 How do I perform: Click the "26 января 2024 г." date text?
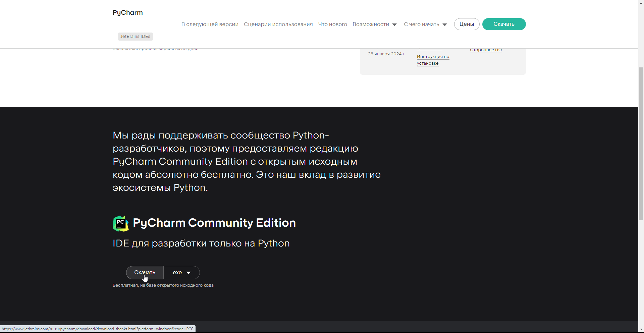click(386, 54)
